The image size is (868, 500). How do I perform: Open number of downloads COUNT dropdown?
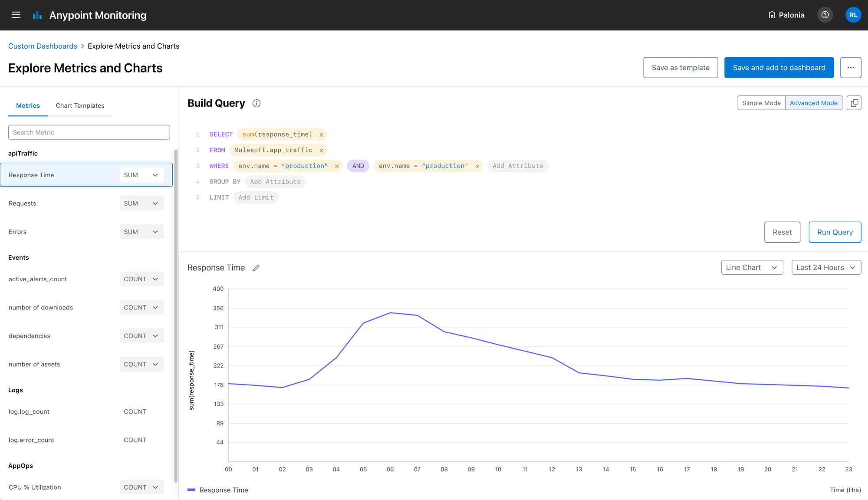tap(141, 308)
